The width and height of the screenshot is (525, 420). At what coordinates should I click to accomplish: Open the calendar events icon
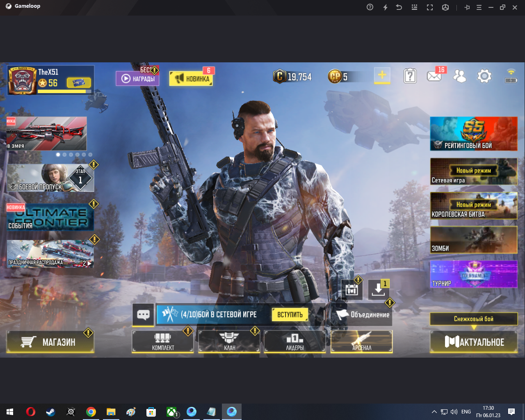point(352,290)
